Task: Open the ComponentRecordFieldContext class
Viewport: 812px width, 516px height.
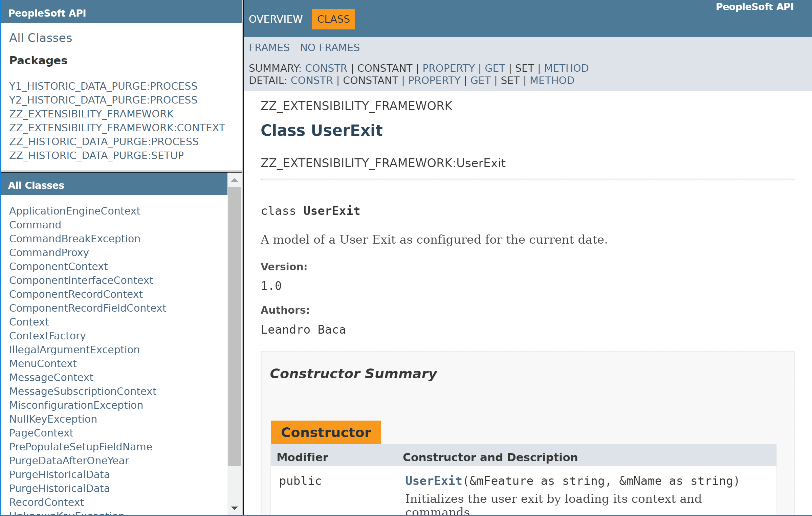Action: click(88, 308)
